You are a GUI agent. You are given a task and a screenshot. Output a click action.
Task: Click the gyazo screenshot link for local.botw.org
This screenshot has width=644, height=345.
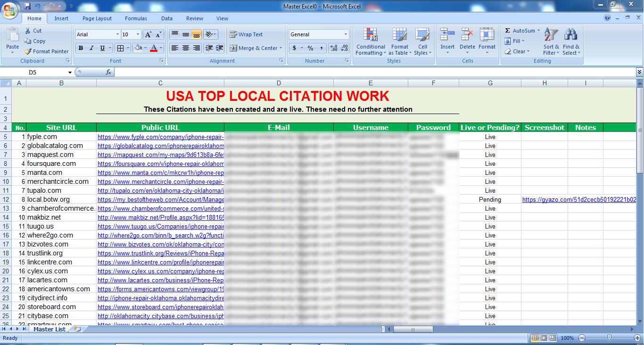coord(580,199)
